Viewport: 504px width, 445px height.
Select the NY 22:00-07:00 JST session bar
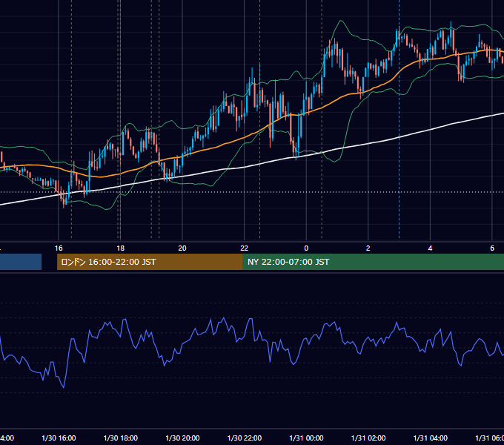pyautogui.click(x=373, y=262)
